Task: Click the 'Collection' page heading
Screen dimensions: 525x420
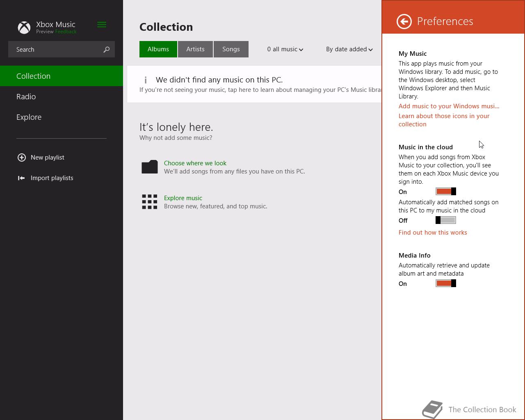Action: [166, 27]
